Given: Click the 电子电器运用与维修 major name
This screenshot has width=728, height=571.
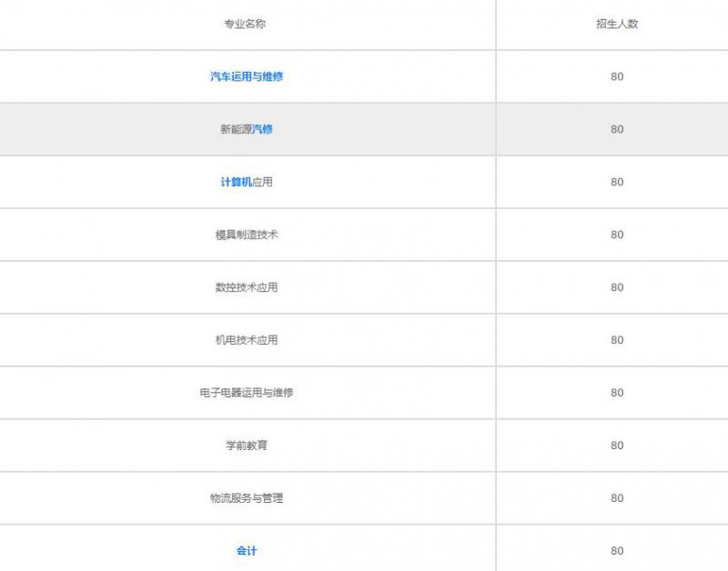Looking at the screenshot, I should pyautogui.click(x=247, y=393).
